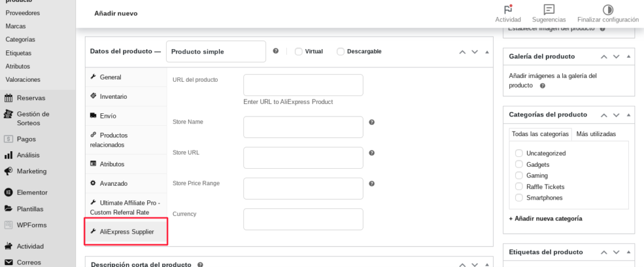Click help icon next to Store Name
Screen dimensions: 644x267
tap(372, 122)
